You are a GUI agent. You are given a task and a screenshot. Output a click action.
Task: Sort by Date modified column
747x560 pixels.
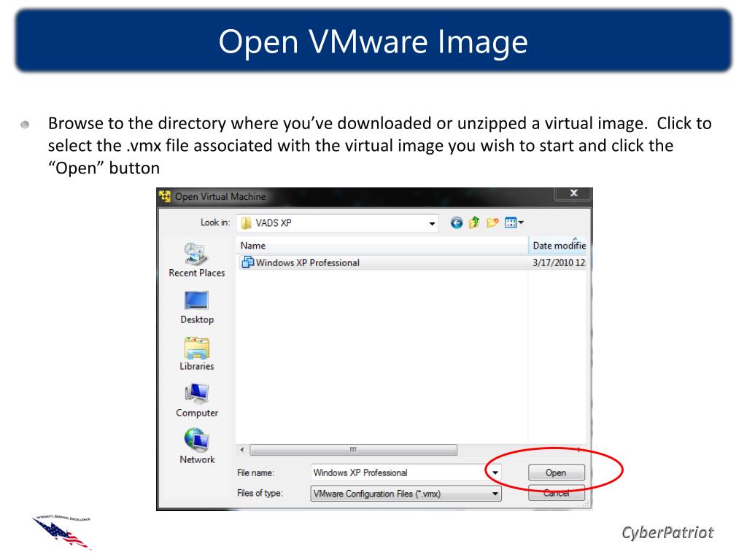(x=558, y=246)
